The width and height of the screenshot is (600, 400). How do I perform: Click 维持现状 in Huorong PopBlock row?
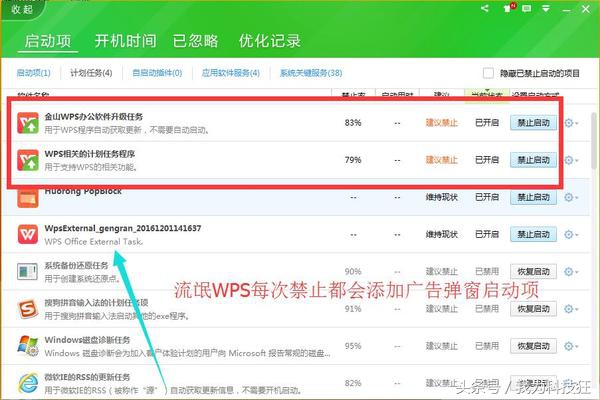click(x=442, y=197)
